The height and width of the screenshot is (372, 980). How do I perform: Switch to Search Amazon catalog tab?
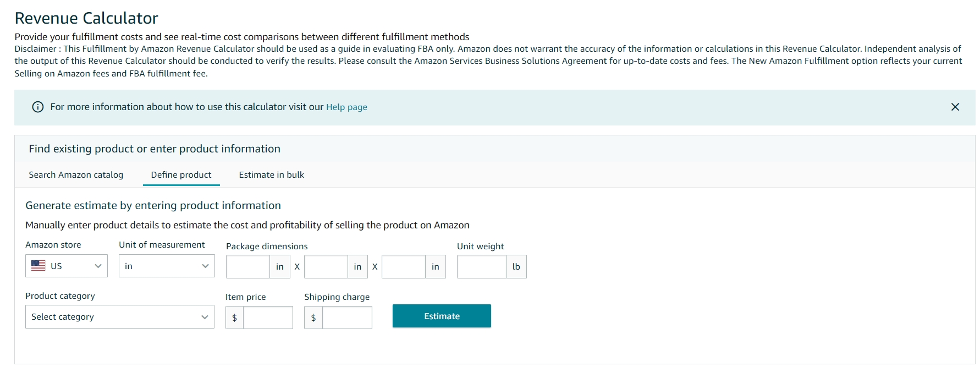tap(76, 175)
